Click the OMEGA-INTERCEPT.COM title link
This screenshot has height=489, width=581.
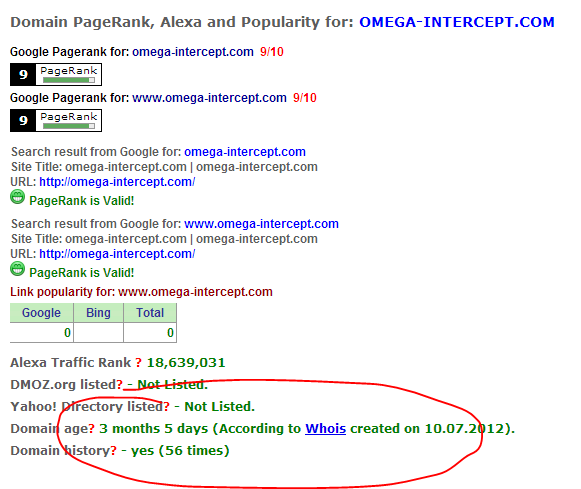[456, 22]
